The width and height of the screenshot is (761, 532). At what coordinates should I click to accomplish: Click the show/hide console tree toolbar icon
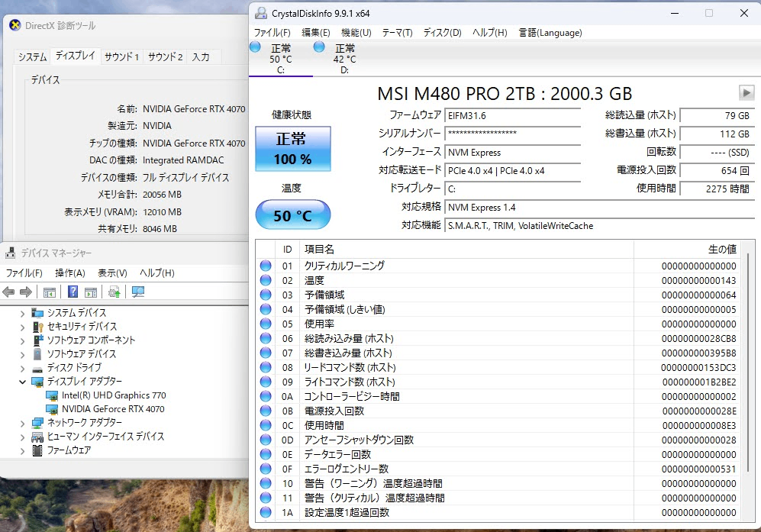[x=49, y=292]
